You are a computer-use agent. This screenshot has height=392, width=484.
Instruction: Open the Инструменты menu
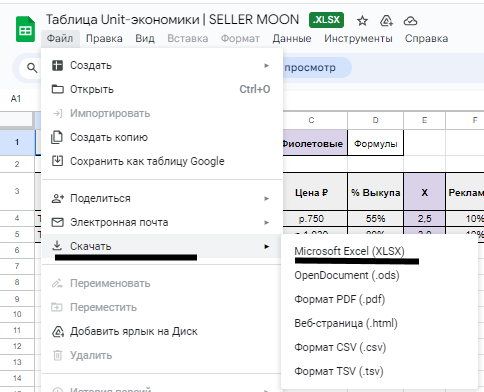(358, 38)
